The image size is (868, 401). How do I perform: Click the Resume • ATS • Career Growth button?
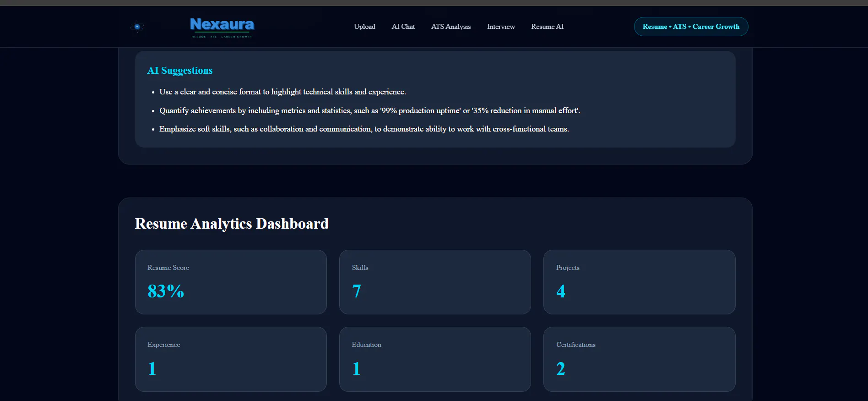691,27
